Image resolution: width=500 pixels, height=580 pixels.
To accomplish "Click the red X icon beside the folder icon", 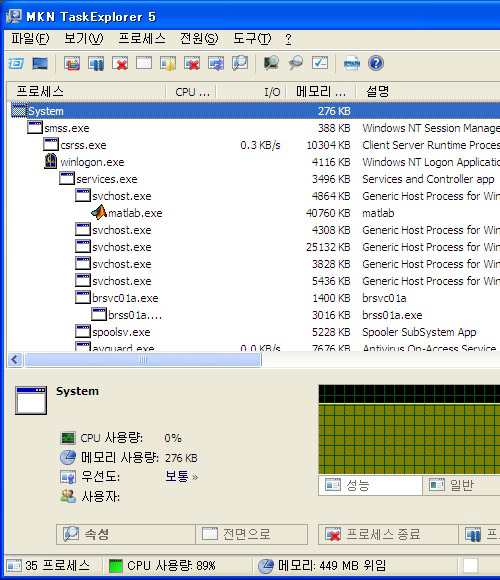I will click(x=192, y=63).
